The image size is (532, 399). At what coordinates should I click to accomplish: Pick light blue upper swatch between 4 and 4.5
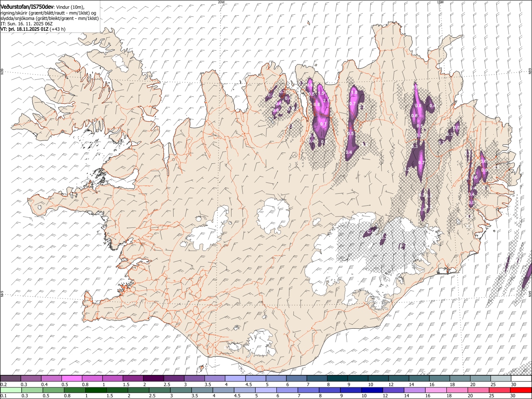[235, 379]
